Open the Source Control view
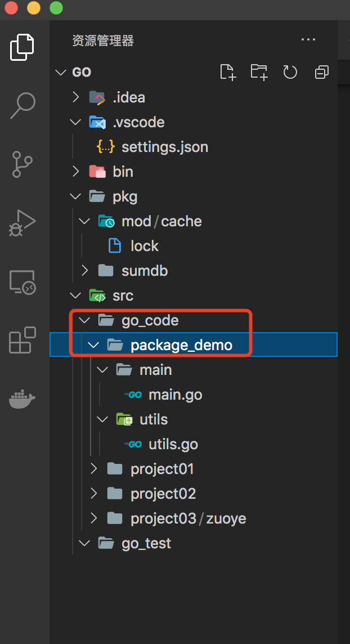This screenshot has height=644, width=350. click(23, 164)
